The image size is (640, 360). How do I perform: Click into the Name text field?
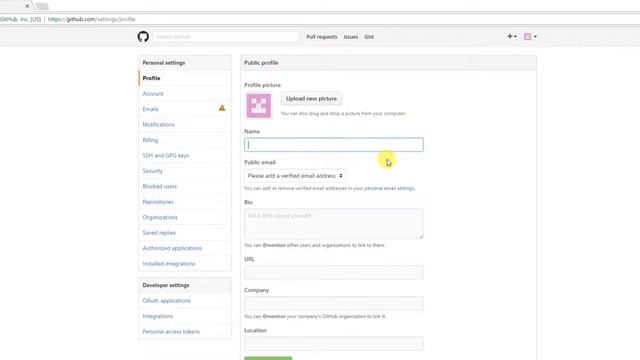[x=333, y=145]
